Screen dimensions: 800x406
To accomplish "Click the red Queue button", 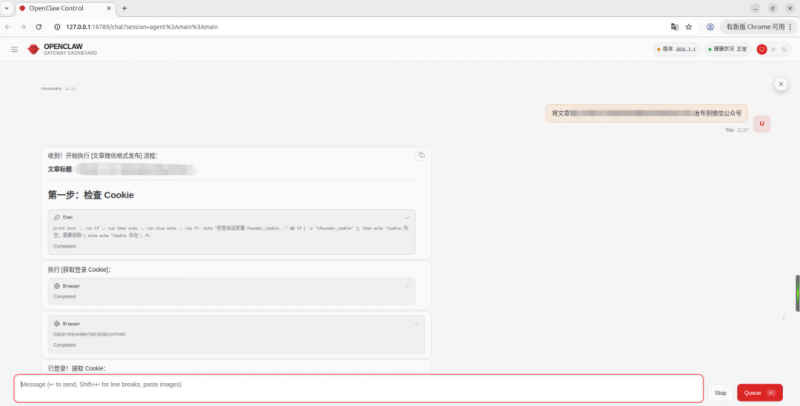I will point(759,393).
